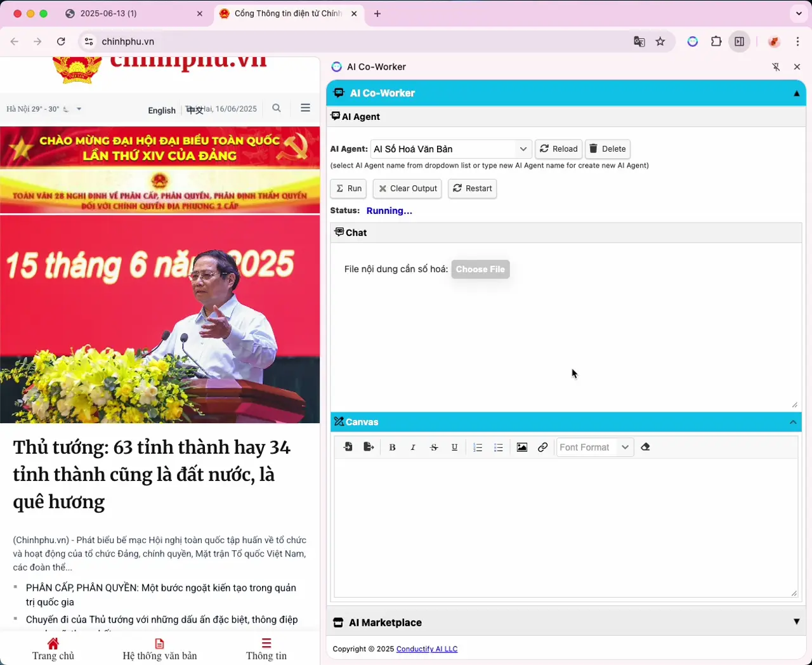Apply underline formatting in Canvas editor
The image size is (812, 665).
454,447
